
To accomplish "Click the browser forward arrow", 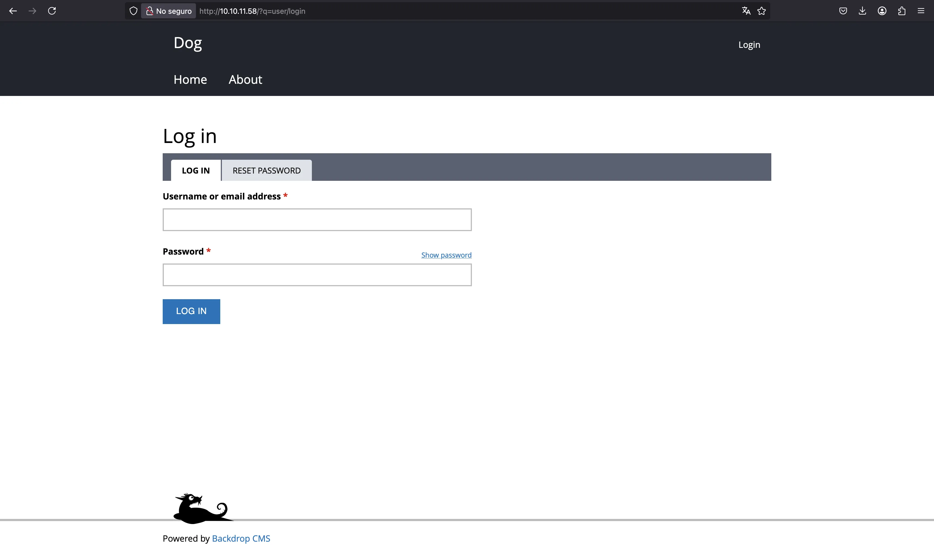I will pos(32,11).
